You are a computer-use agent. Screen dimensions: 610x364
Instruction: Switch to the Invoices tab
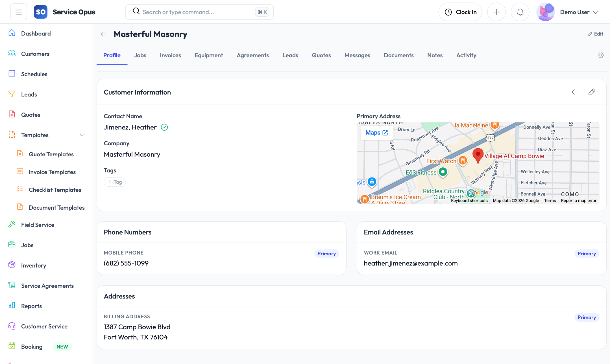(x=170, y=55)
